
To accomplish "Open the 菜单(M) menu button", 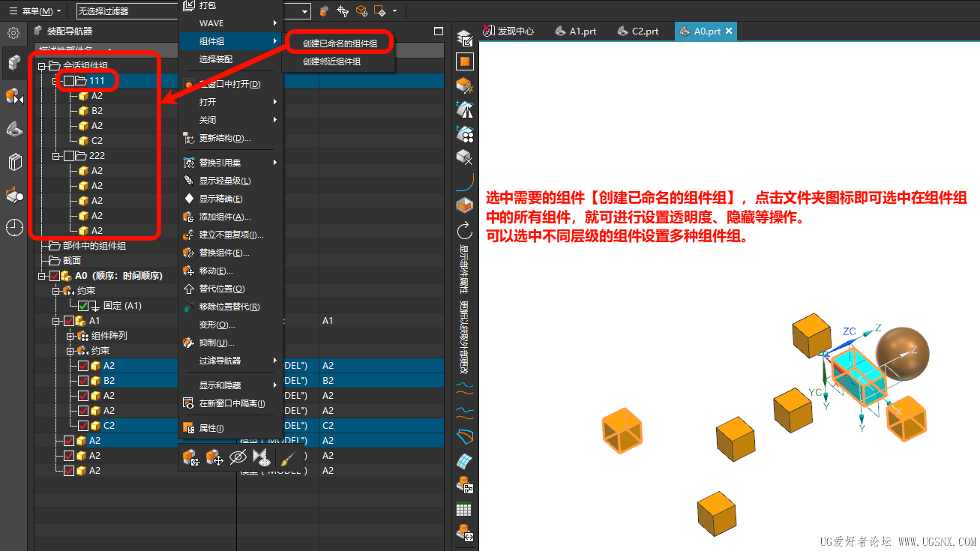I will point(34,11).
